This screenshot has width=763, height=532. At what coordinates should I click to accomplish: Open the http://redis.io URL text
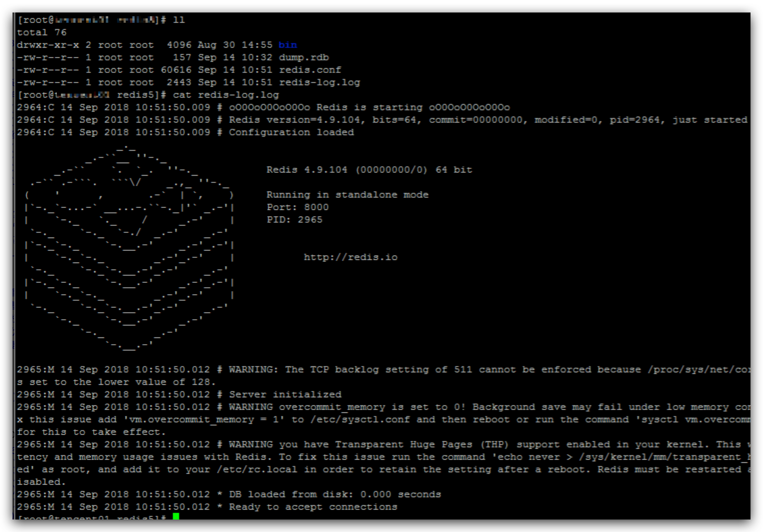click(x=350, y=257)
